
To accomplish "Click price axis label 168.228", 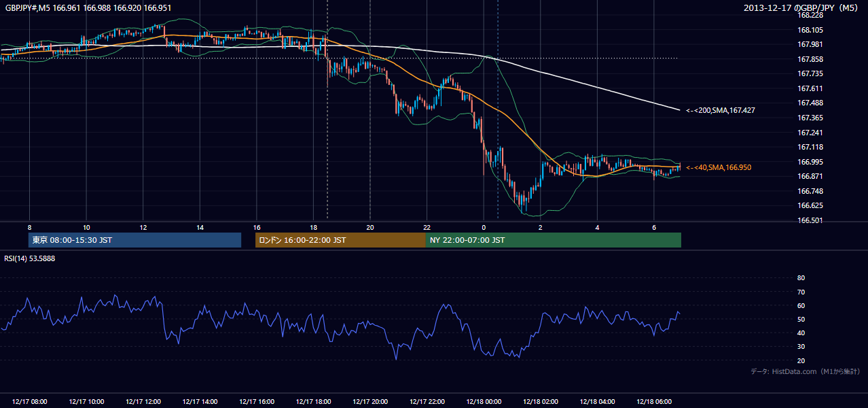I will pos(810,15).
